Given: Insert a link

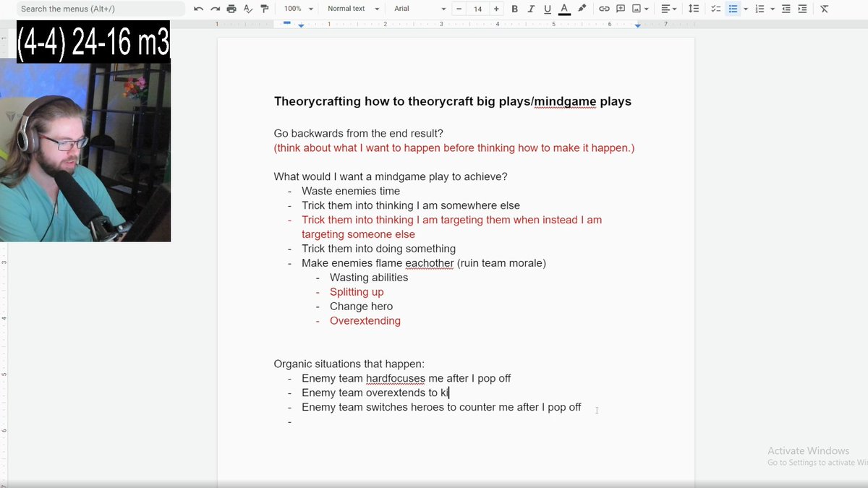Looking at the screenshot, I should tap(604, 9).
